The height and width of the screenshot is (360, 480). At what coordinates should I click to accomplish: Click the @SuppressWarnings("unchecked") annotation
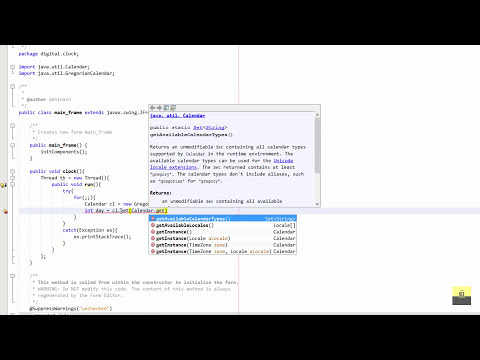[71, 309]
